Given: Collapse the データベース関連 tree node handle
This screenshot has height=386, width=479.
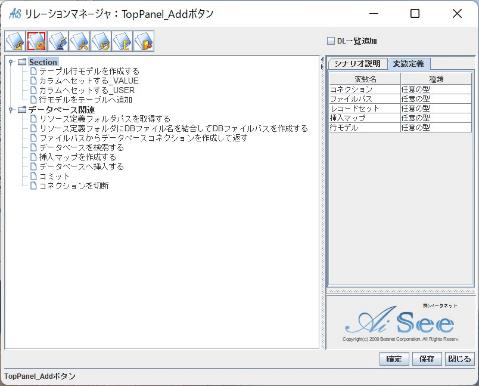Looking at the screenshot, I should click(x=11, y=109).
